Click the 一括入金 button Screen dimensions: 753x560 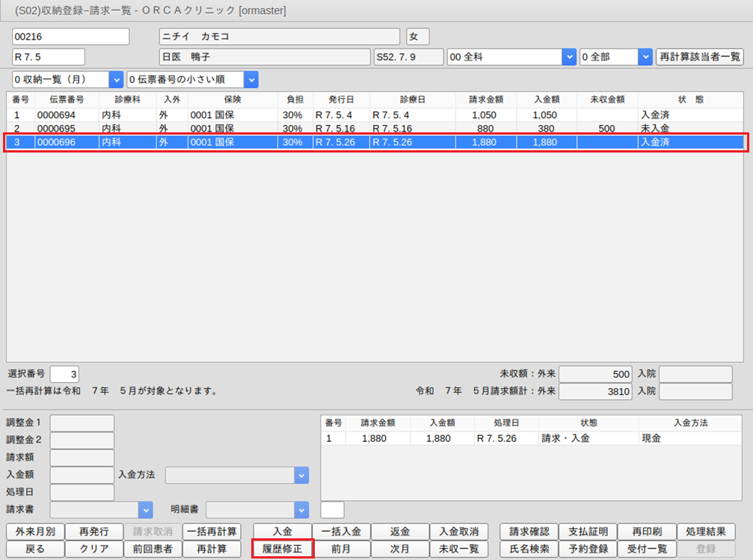point(341,532)
